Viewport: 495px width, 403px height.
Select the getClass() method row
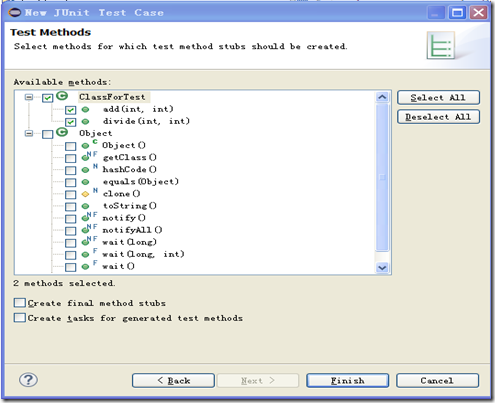130,157
